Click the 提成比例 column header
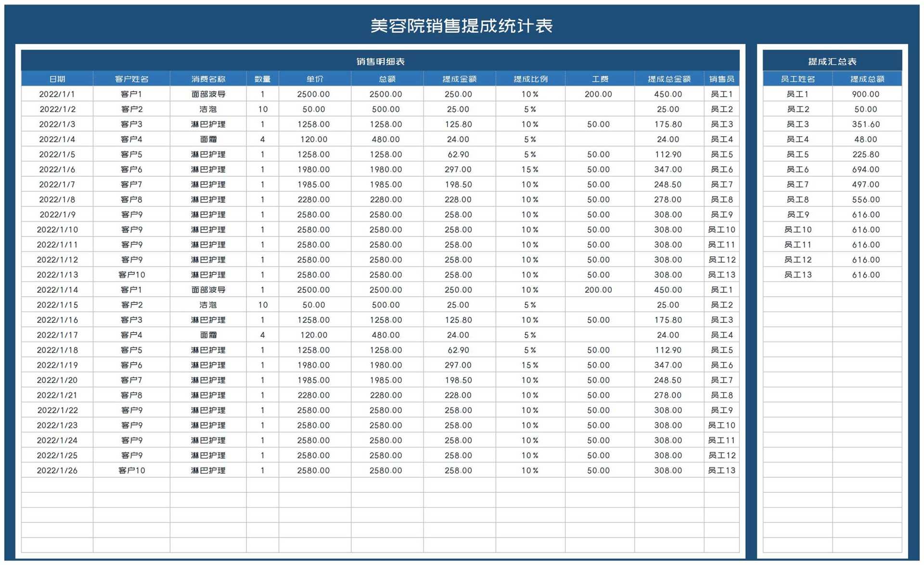This screenshot has width=924, height=565. [530, 79]
